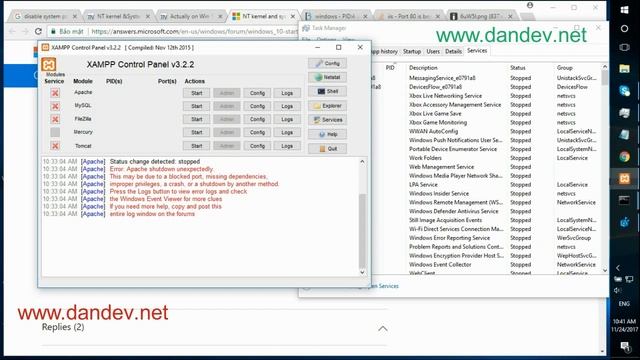Open FileZilla Logs menu
Screen dimensions: 640x360
click(x=287, y=119)
